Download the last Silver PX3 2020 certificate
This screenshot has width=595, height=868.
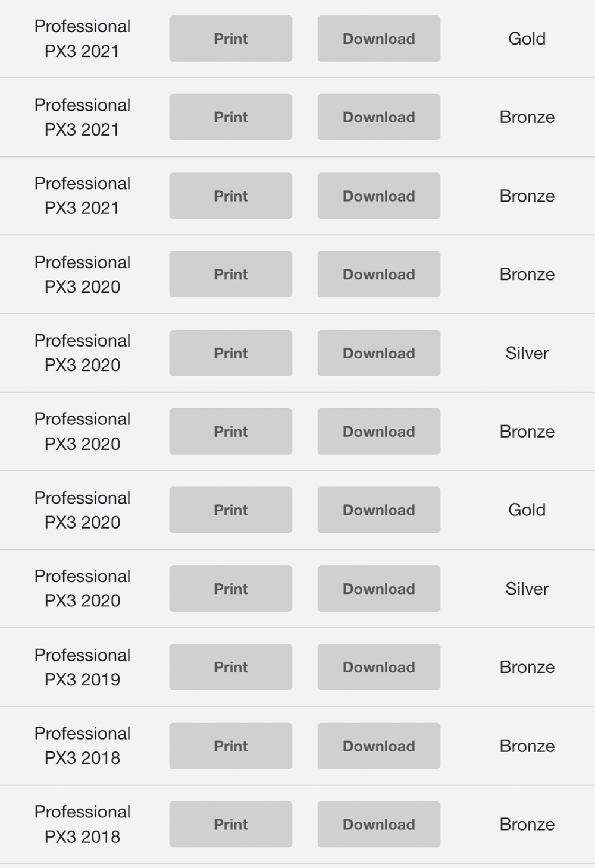(x=378, y=589)
